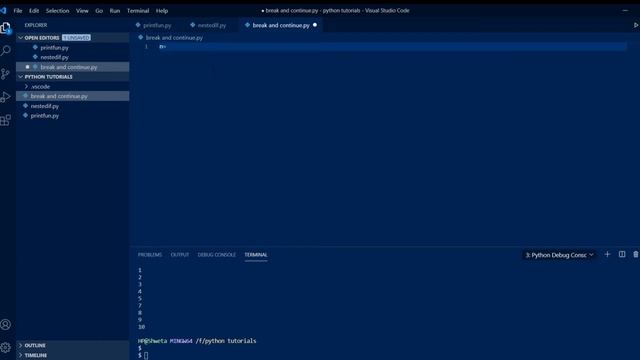Select break and continue.py in Open Editors
This screenshot has width=640, height=360.
pos(73,67)
